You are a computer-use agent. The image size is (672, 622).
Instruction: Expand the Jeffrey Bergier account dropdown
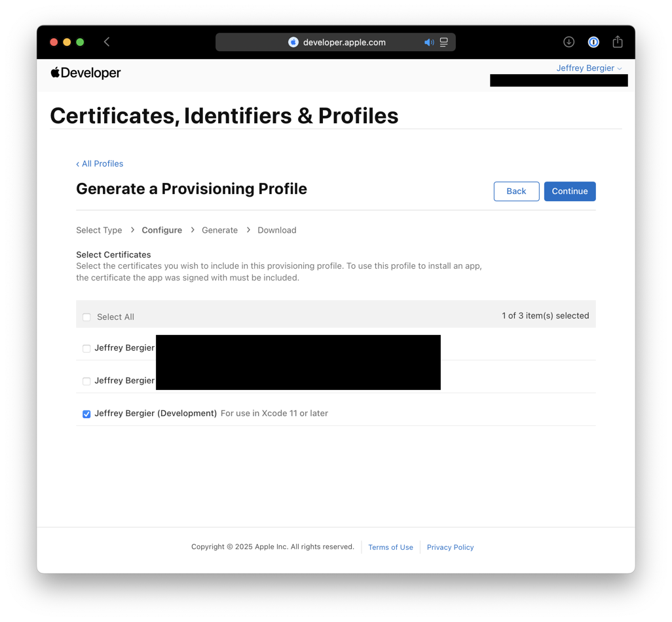(589, 68)
